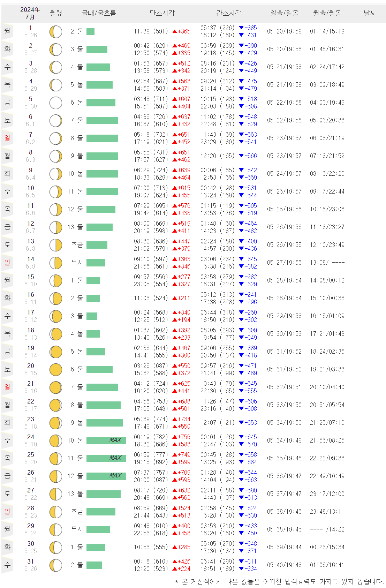Click moonrise/moonset entry 13:08/ ----

point(327,263)
